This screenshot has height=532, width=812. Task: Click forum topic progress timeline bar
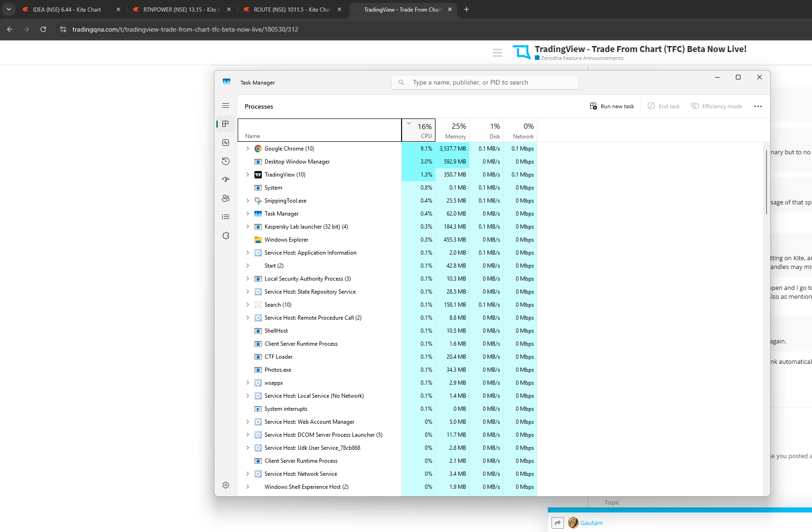680,510
